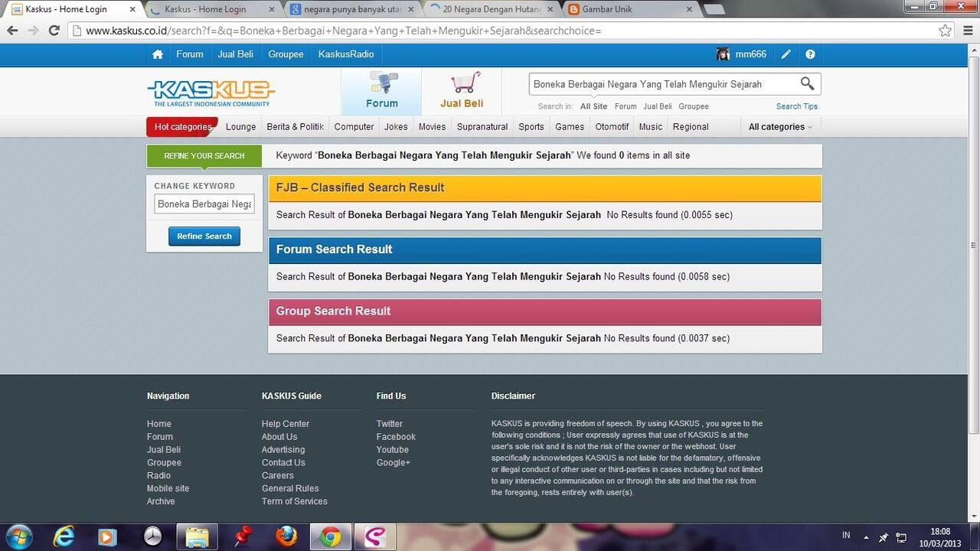Click the search magnifier icon

807,83
